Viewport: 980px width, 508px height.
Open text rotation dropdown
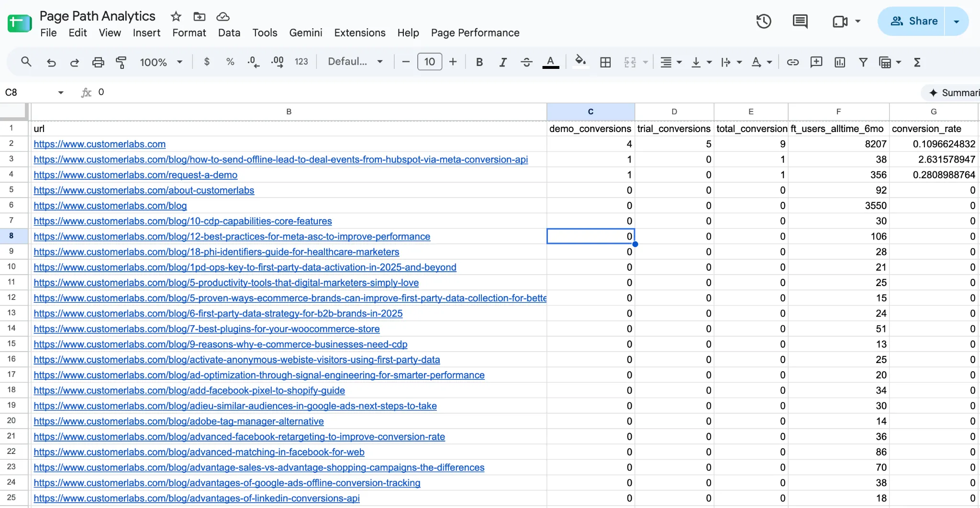pos(762,62)
